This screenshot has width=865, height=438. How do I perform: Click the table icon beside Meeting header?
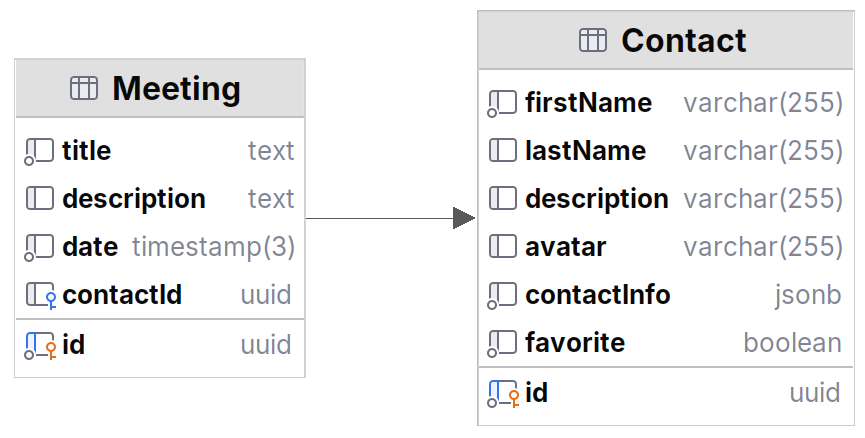pos(84,89)
